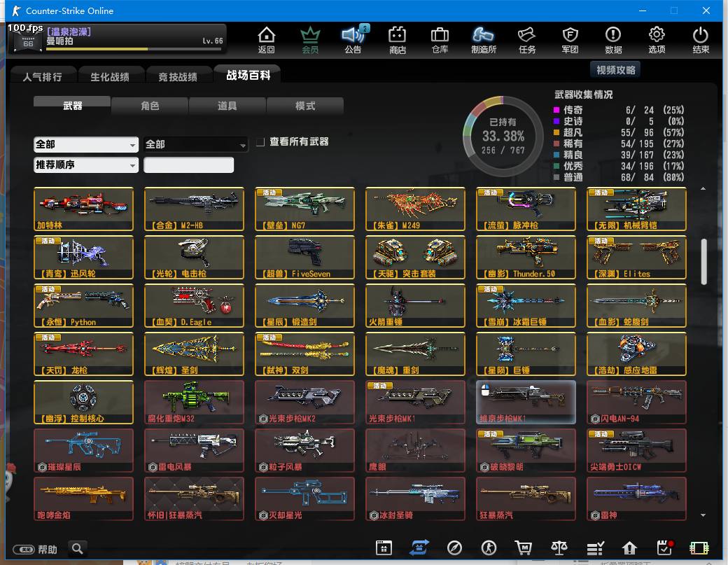The image size is (728, 565).
Task: Select the 【青鸾】迅风轮 weapon card
Action: coord(83,257)
